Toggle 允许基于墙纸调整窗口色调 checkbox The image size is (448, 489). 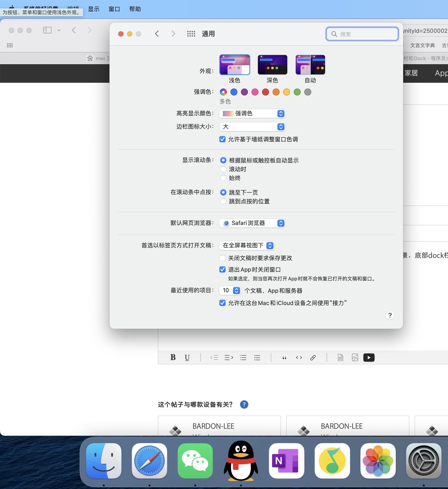click(x=222, y=139)
